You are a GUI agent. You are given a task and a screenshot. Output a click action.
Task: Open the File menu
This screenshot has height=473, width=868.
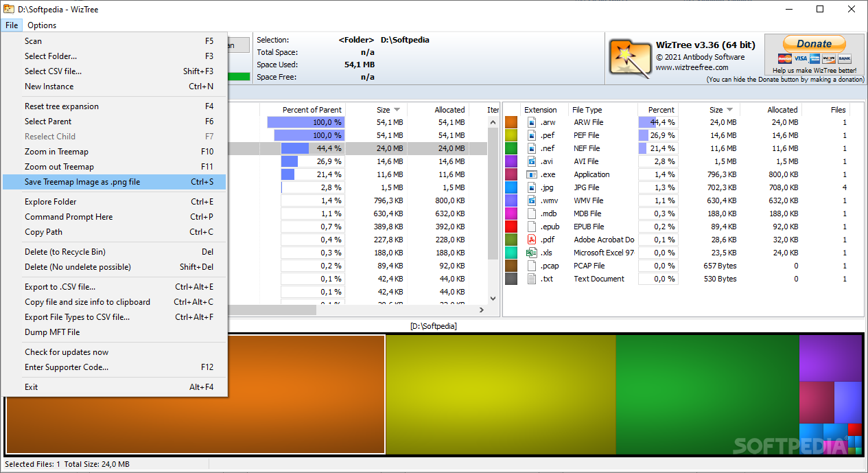pyautogui.click(x=12, y=25)
